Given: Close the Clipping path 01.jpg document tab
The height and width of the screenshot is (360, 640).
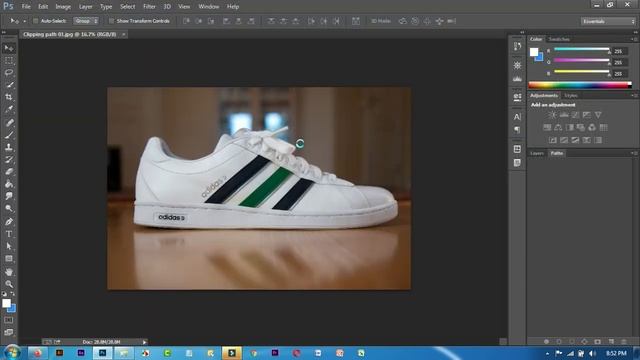Looking at the screenshot, I should point(123,35).
